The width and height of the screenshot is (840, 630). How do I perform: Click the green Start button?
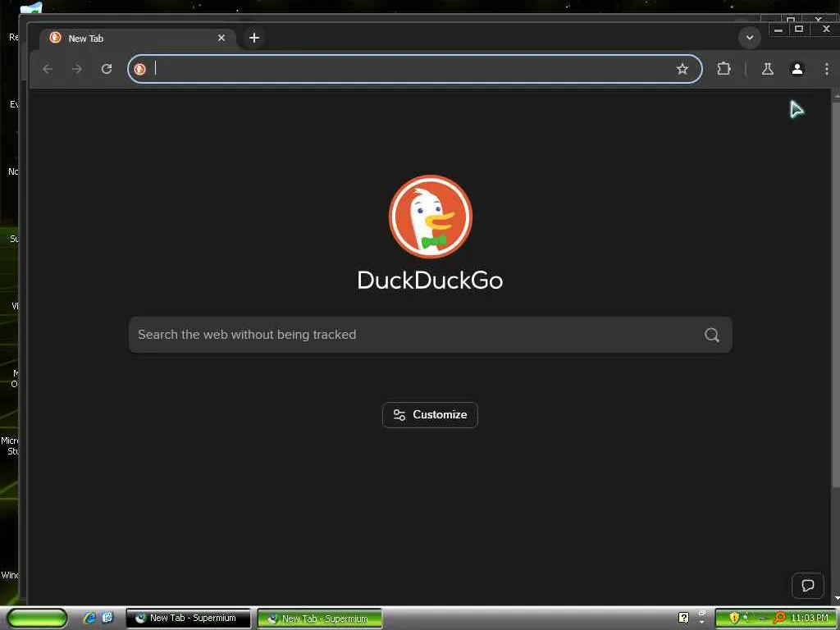coord(37,619)
